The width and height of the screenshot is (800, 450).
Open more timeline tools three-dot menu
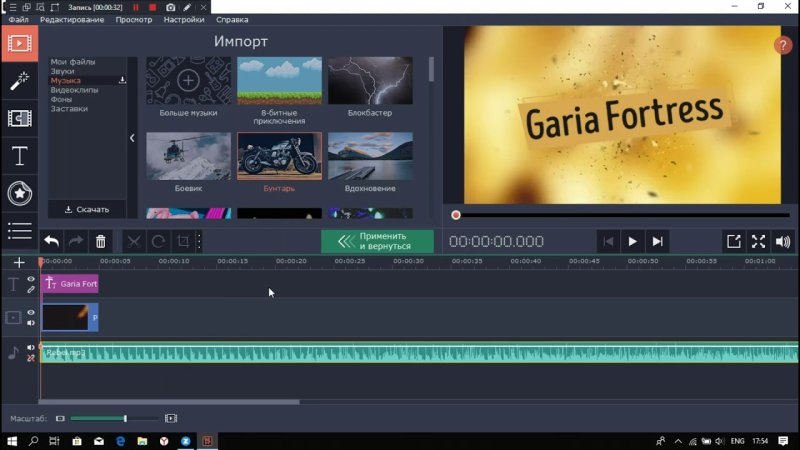pos(199,241)
